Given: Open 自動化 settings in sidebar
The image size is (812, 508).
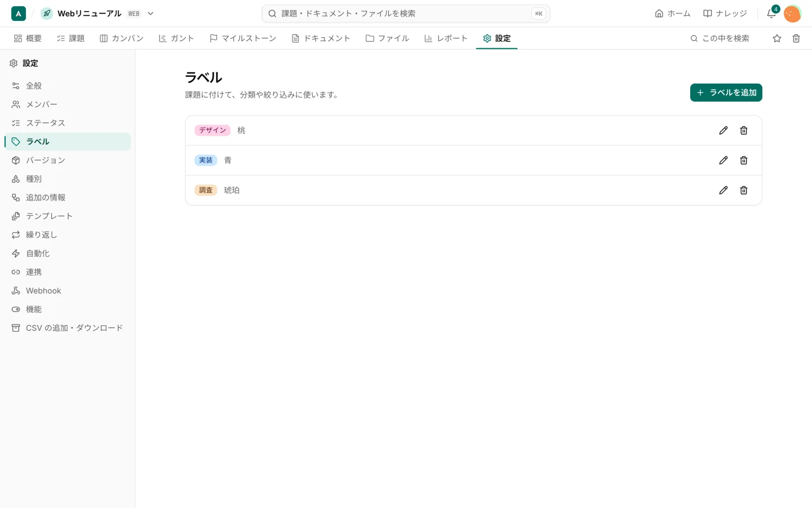Looking at the screenshot, I should tap(67, 253).
